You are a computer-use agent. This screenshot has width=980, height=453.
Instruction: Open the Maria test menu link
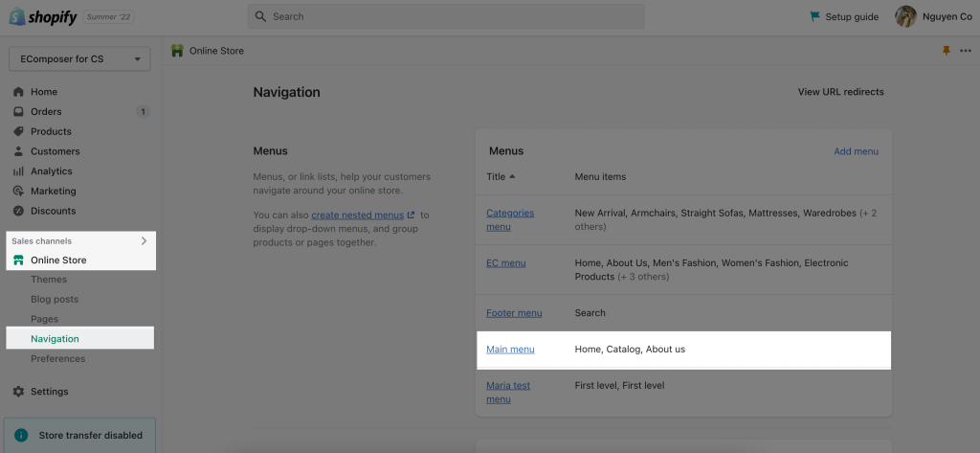pyautogui.click(x=507, y=393)
